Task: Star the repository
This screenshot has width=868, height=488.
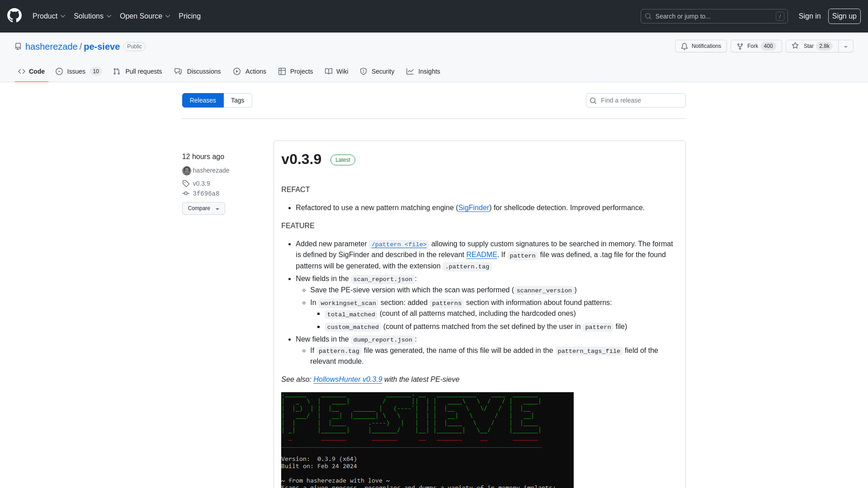Action: pos(811,46)
